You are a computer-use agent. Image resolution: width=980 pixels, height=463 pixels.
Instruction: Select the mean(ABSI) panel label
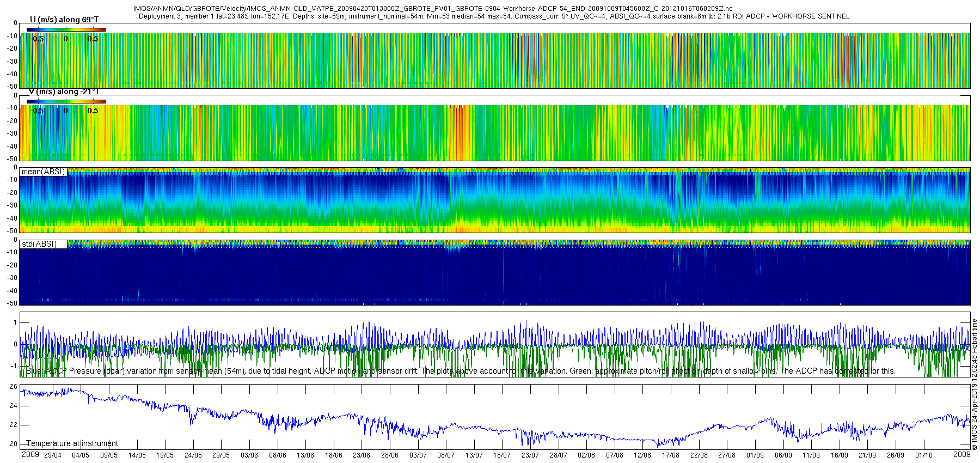pyautogui.click(x=43, y=172)
